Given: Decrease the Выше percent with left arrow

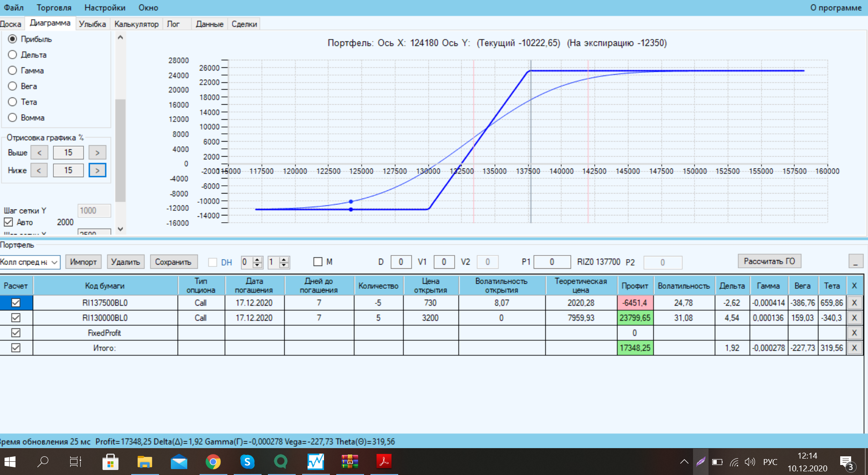Looking at the screenshot, I should 39,153.
